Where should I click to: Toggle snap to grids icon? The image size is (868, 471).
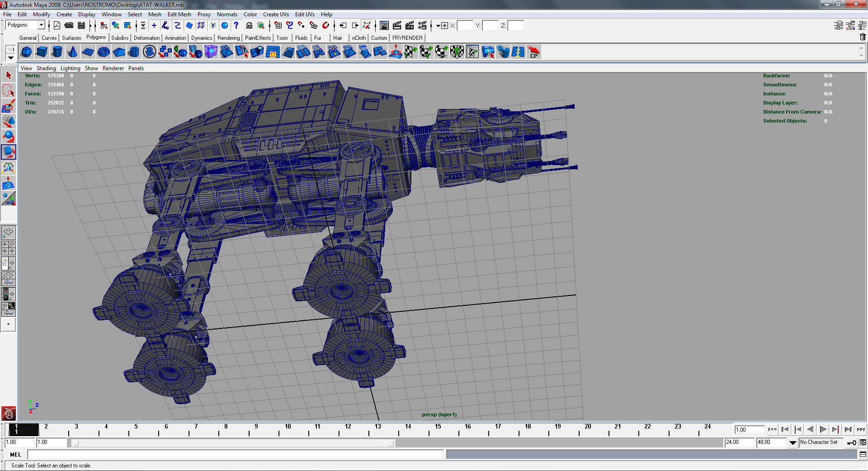click(278, 25)
